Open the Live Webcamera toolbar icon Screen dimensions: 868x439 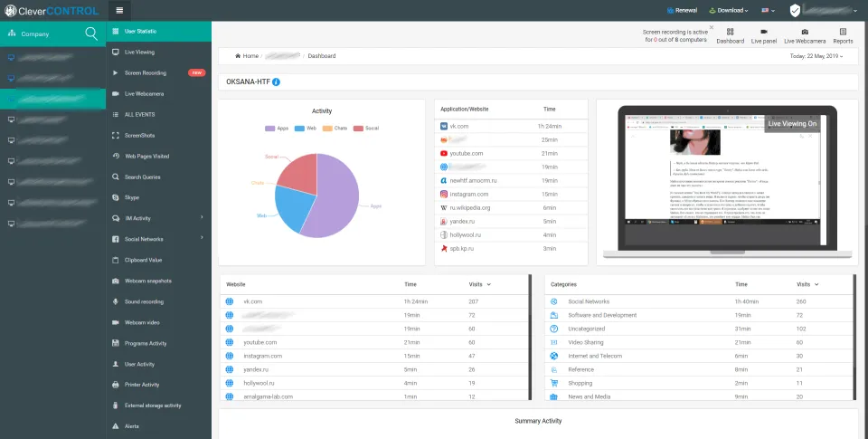[804, 35]
